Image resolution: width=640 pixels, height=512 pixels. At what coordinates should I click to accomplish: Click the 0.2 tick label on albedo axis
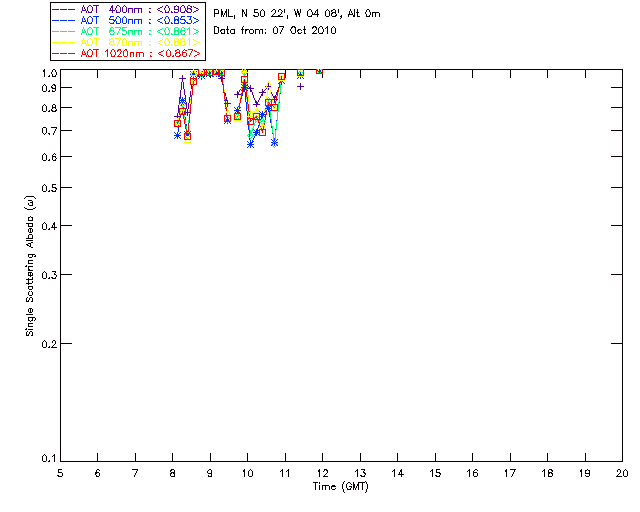46,343
